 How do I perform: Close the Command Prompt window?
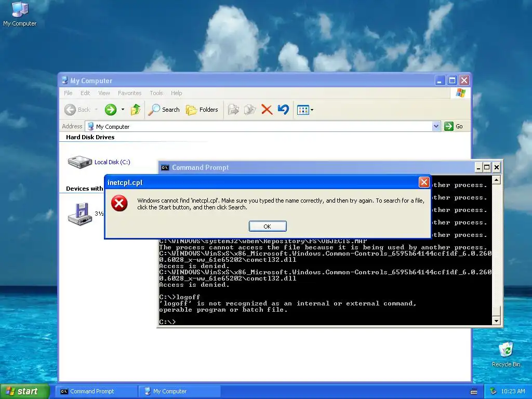[x=496, y=167]
